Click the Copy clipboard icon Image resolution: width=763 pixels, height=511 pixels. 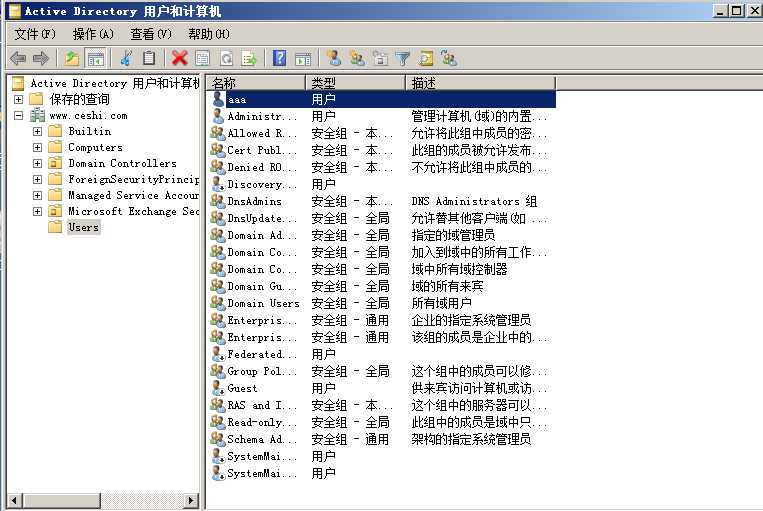tap(149, 59)
